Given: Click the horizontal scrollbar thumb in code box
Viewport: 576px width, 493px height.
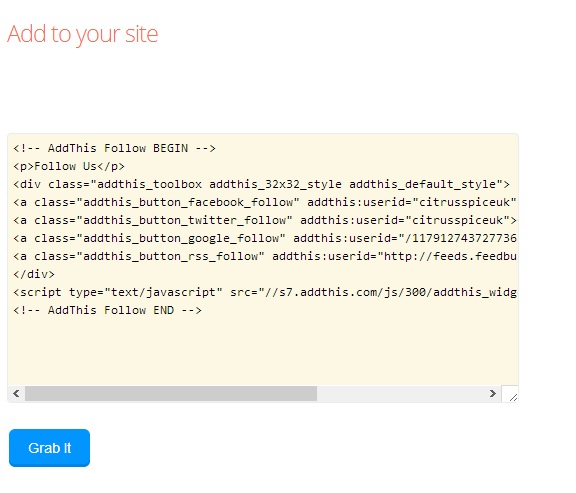Looking at the screenshot, I should pyautogui.click(x=171, y=393).
